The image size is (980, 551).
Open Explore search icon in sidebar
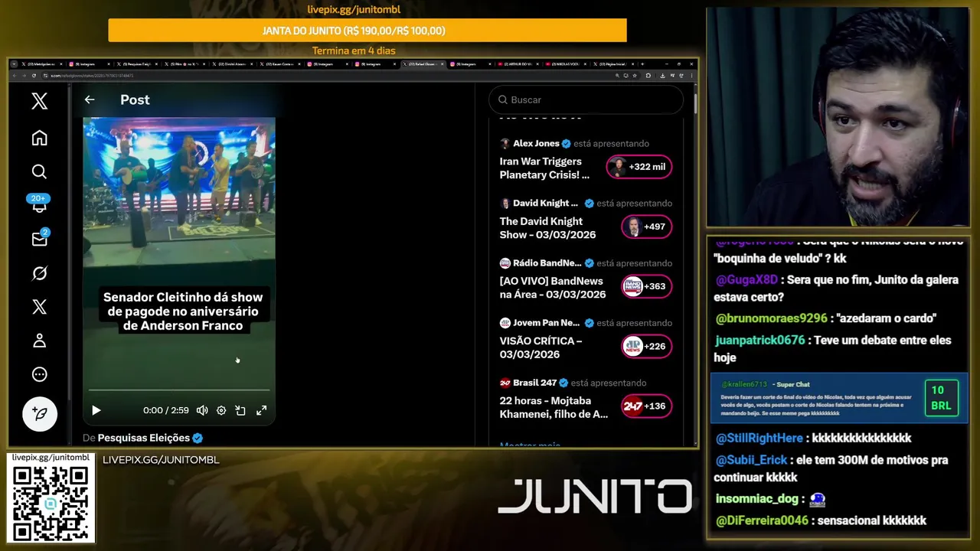pyautogui.click(x=40, y=171)
